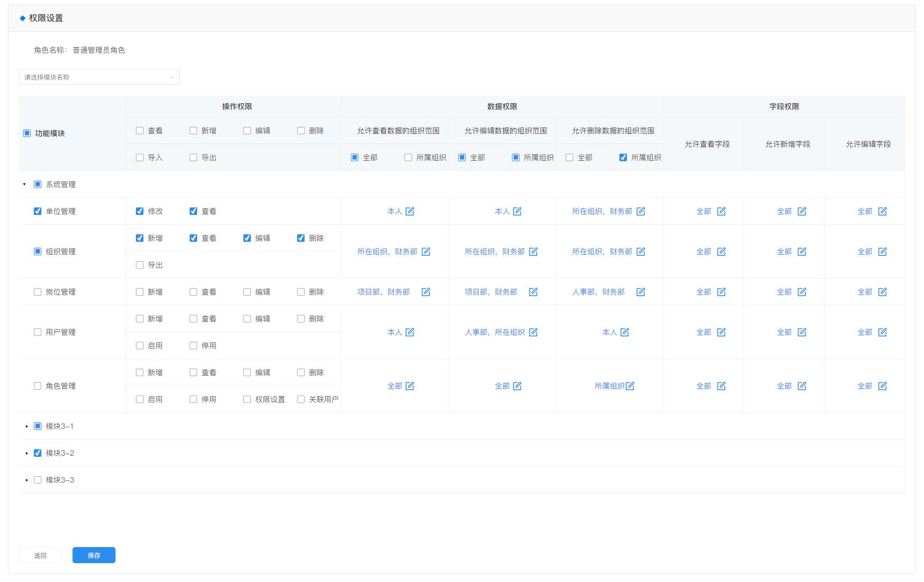
Task: Edit 用户管理 view-data scope 本人 icon
Action: pyautogui.click(x=410, y=332)
